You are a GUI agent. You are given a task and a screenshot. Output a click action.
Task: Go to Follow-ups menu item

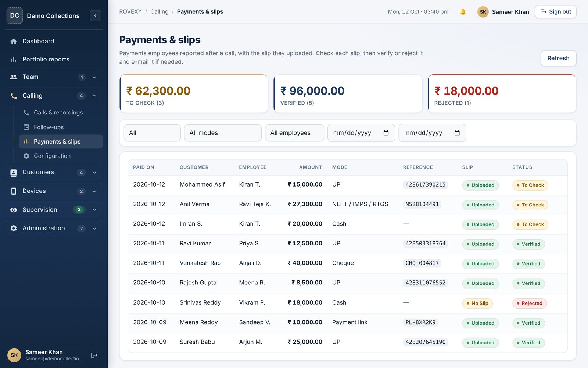61,127
